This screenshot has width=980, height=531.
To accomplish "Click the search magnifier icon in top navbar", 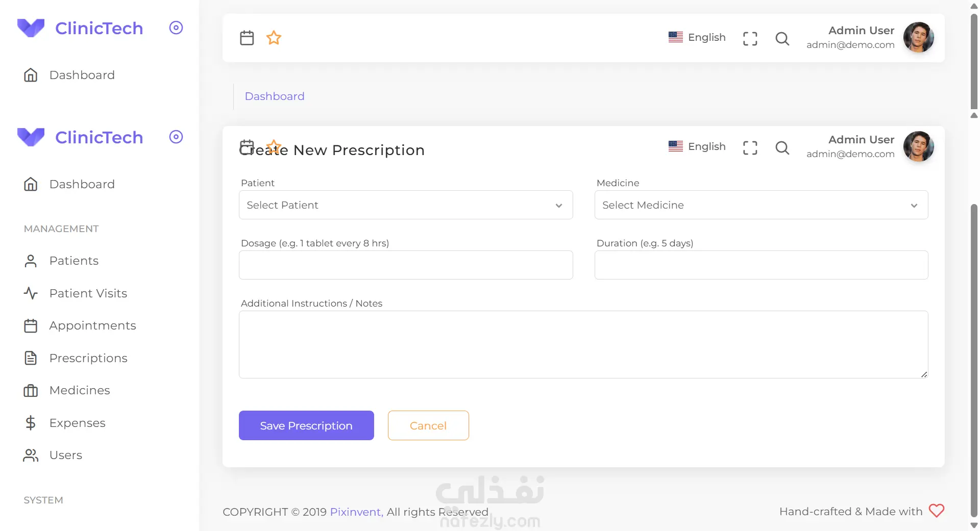I will click(782, 38).
